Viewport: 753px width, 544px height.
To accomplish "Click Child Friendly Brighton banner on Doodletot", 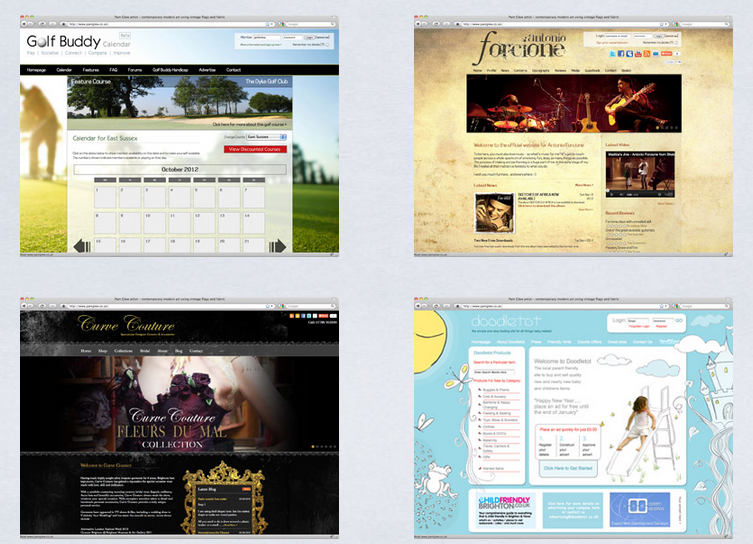I will [x=504, y=508].
